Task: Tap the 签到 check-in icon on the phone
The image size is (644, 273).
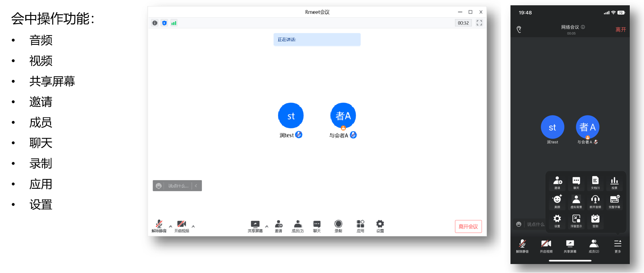Action: click(x=595, y=220)
